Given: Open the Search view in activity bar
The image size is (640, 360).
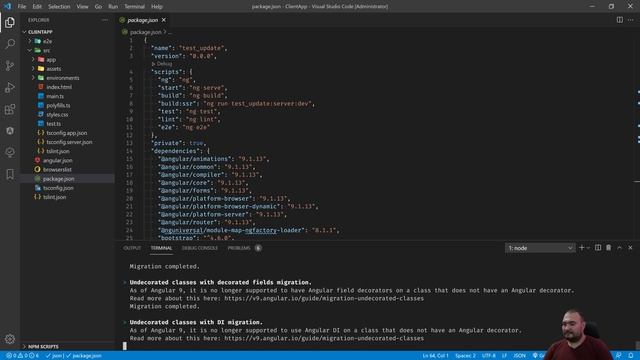Looking at the screenshot, I should click(10, 44).
